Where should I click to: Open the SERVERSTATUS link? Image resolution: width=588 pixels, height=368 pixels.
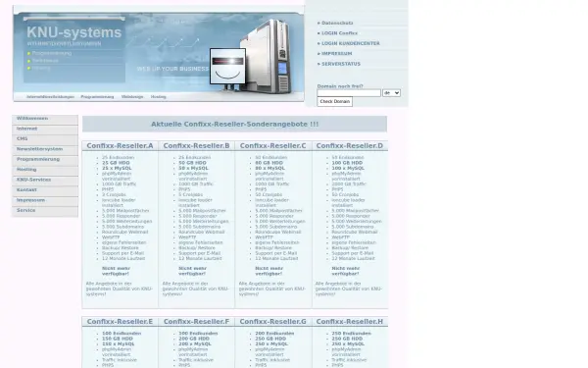tap(341, 64)
